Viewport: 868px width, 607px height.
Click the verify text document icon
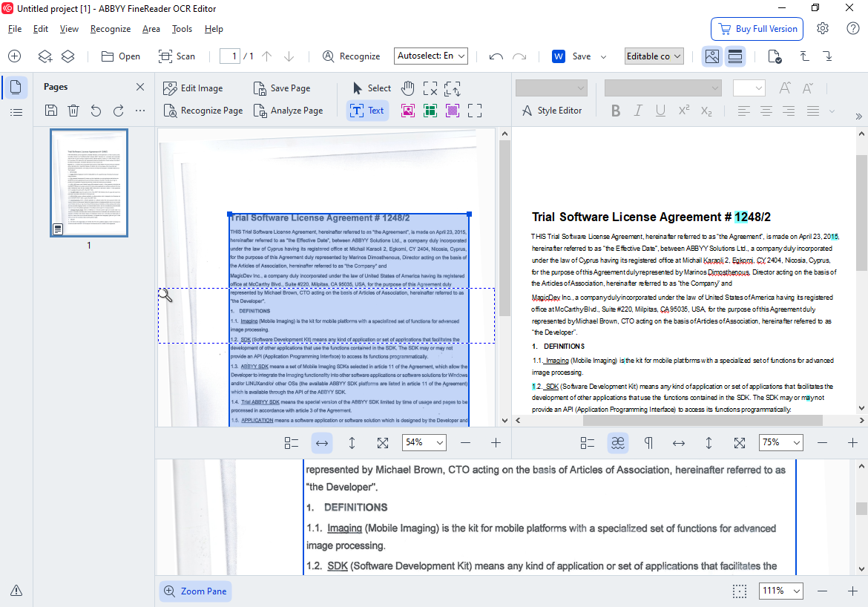775,56
